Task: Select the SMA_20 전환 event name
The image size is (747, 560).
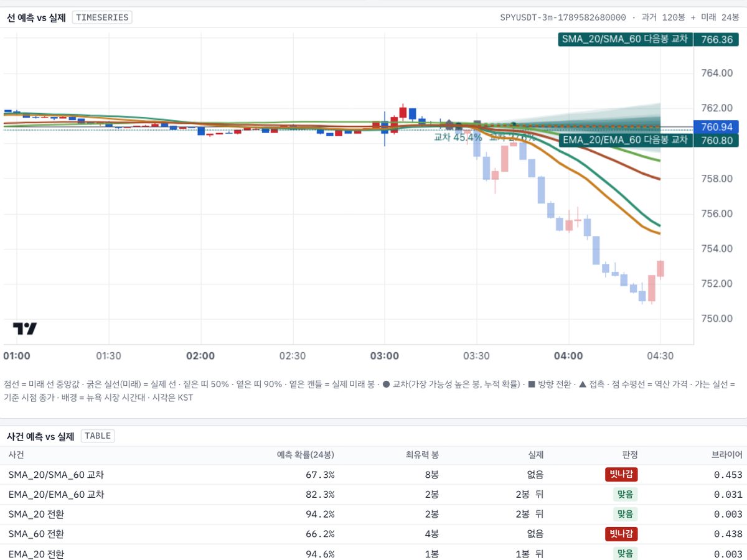Action: pos(36,515)
